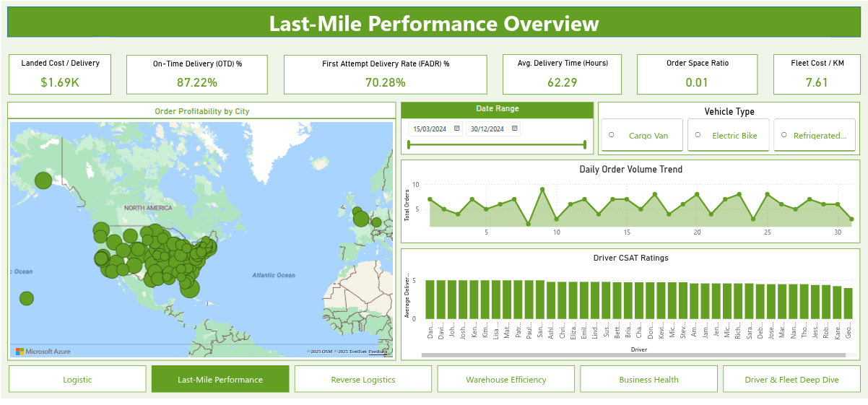Click the start date input field 15/03/2024
Image resolution: width=868 pixels, height=405 pixels.
(430, 129)
